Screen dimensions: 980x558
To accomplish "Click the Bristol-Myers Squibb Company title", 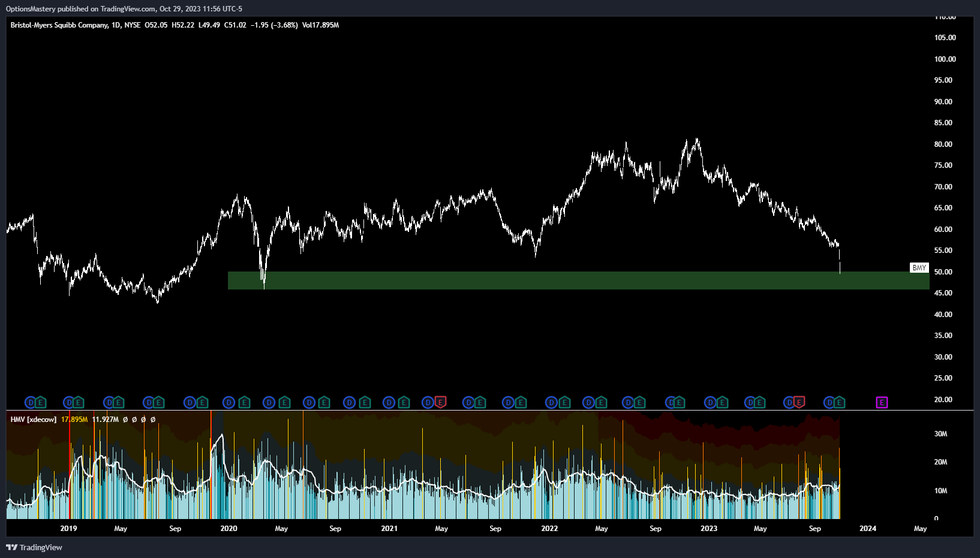I will click(x=59, y=25).
